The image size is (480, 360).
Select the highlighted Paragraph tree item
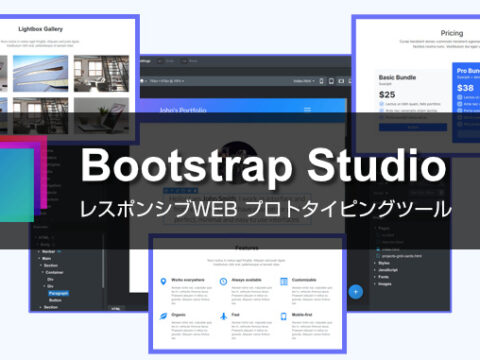coord(58,293)
